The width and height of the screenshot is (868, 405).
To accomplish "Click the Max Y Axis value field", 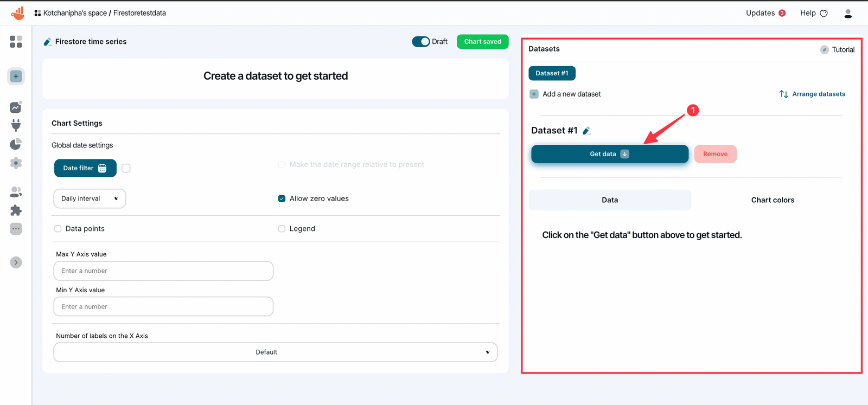I will pyautogui.click(x=163, y=271).
